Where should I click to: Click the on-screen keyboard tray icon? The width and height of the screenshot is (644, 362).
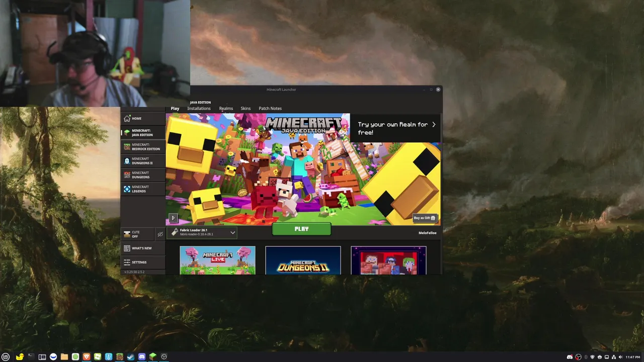607,357
